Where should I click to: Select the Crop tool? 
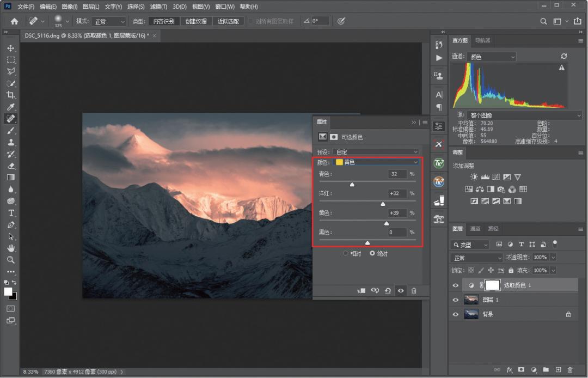tap(10, 95)
